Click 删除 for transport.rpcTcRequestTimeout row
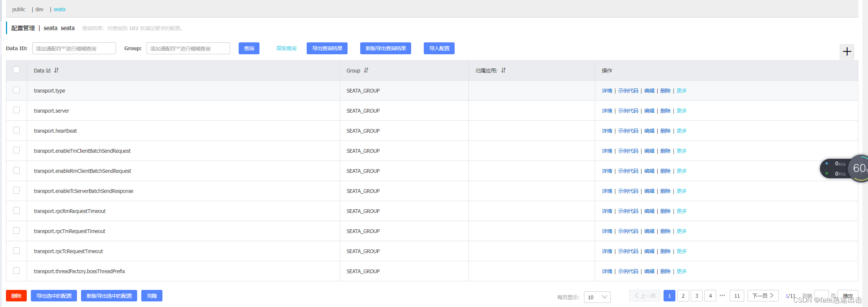Image resolution: width=868 pixels, height=307 pixels. 665,251
